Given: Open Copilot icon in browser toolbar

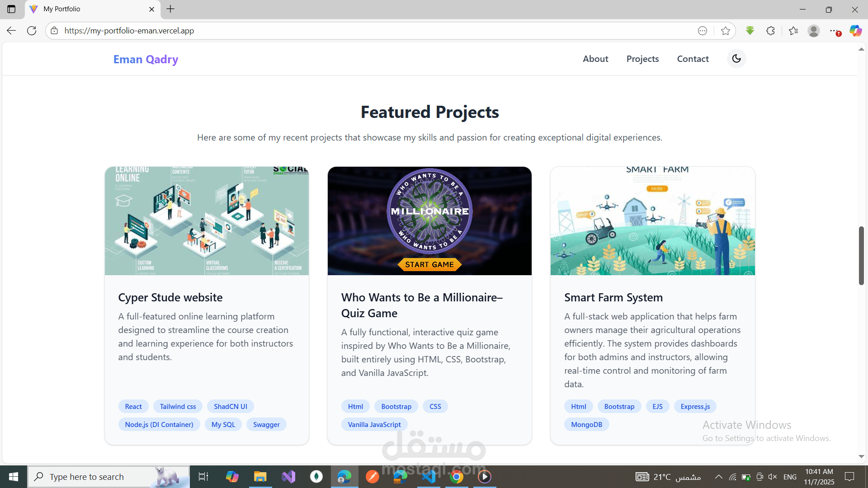Looking at the screenshot, I should pyautogui.click(x=855, y=31).
